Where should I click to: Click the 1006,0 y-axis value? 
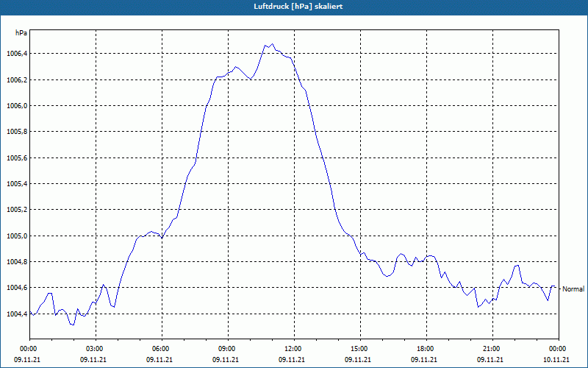(x=17, y=106)
